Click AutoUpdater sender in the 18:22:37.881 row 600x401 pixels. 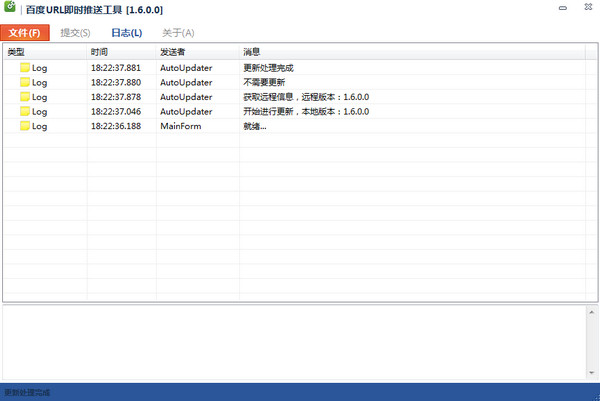coord(186,68)
